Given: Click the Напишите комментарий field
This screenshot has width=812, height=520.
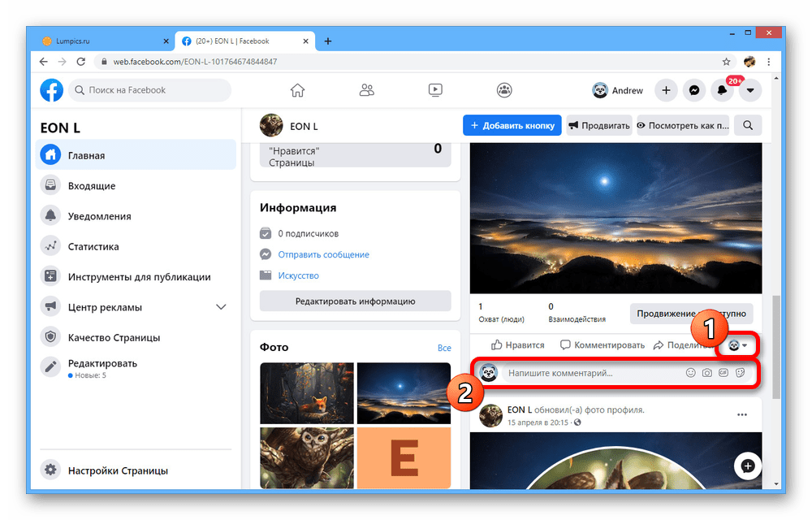Looking at the screenshot, I should coord(593,373).
